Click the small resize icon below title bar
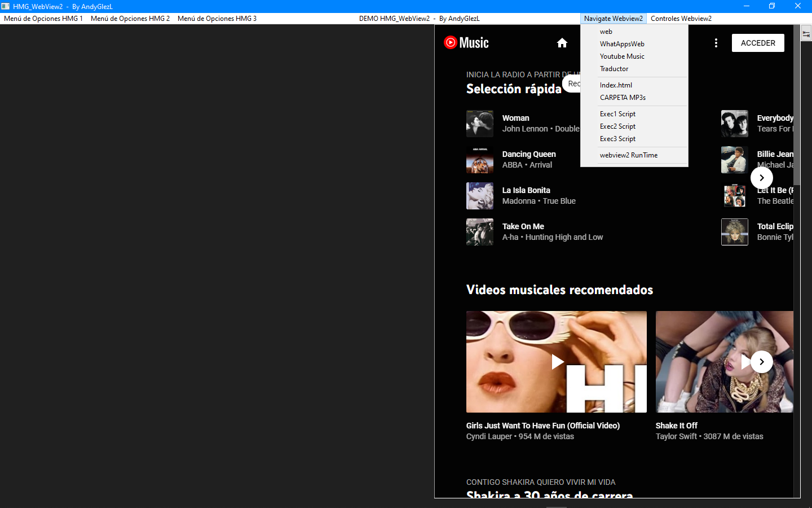 pyautogui.click(x=805, y=33)
